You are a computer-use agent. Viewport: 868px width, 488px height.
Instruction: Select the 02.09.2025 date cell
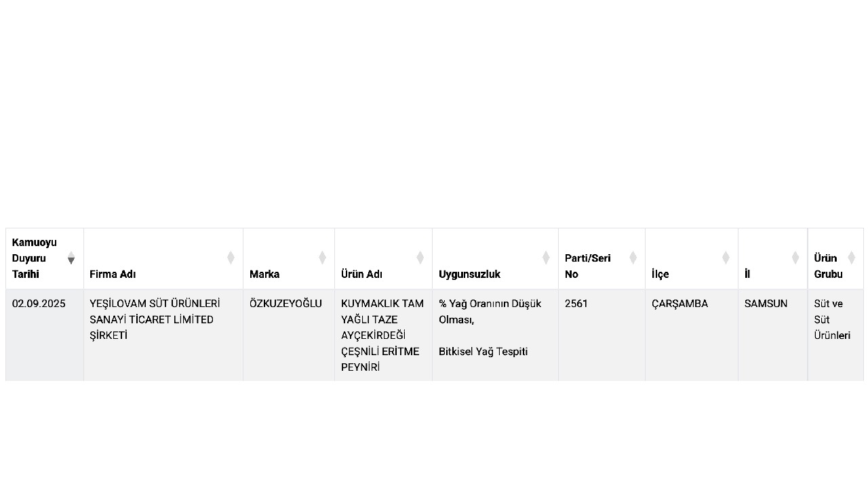pos(39,304)
